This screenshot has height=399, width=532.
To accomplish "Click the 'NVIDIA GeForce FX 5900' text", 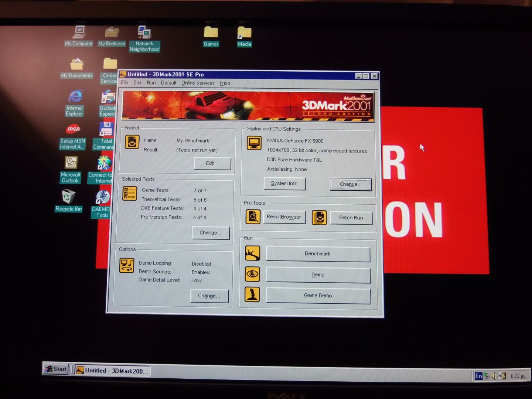I will [295, 141].
